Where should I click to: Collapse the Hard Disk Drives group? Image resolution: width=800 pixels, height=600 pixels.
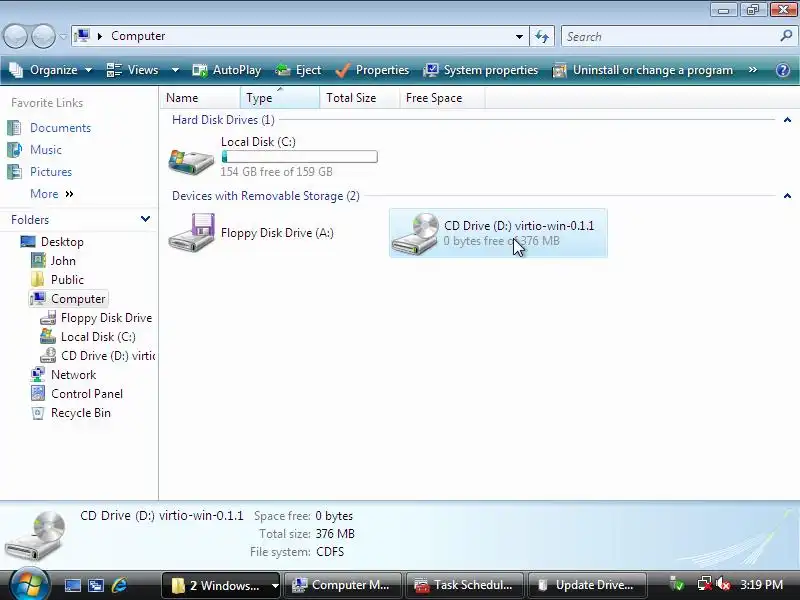pos(787,120)
